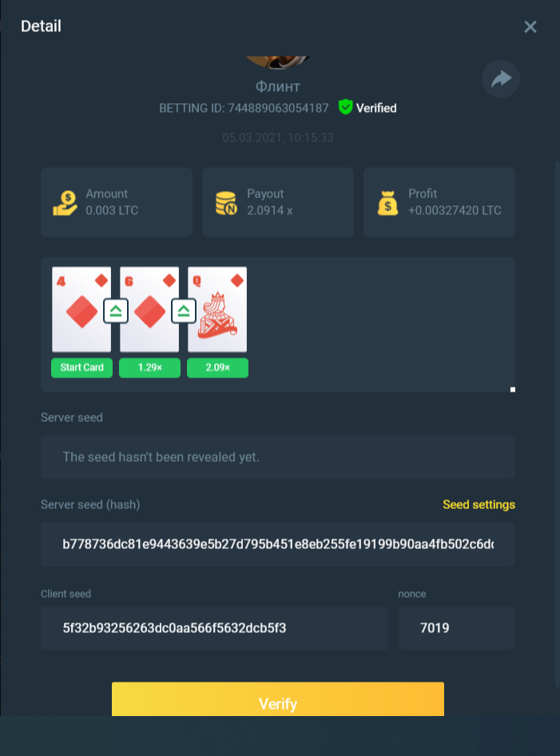Select the 4 of diamonds start card
Viewport: 560px width, 756px height.
click(x=81, y=309)
